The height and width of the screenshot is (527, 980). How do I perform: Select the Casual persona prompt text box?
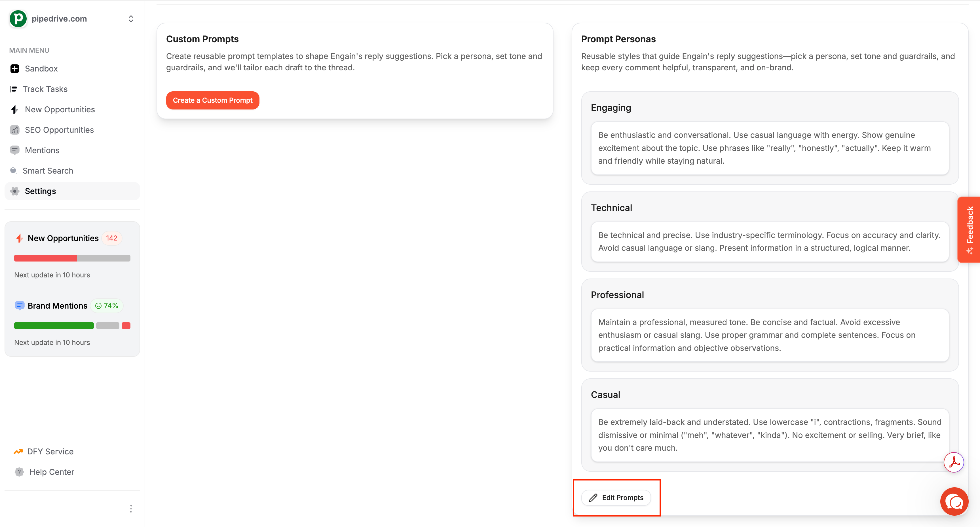click(770, 435)
